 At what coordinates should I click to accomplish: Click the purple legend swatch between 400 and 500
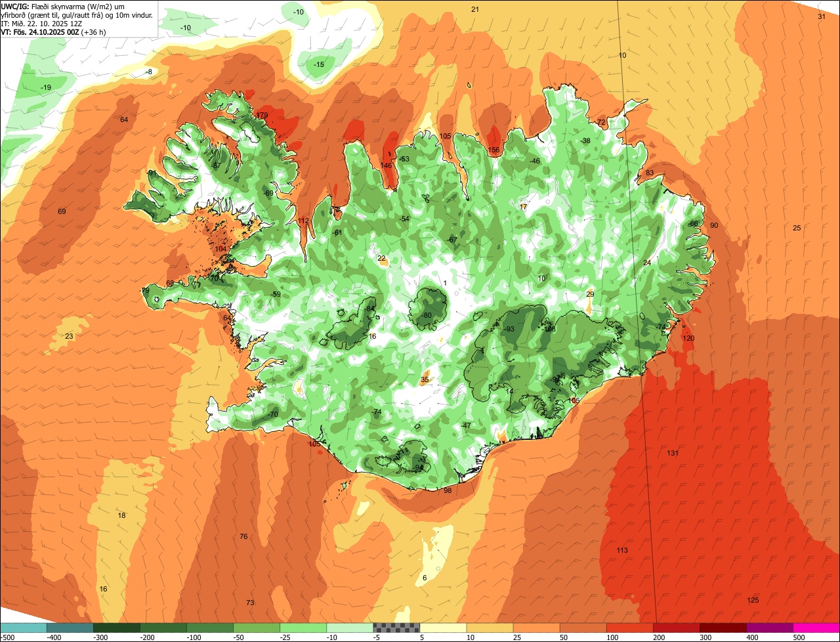[770, 628]
